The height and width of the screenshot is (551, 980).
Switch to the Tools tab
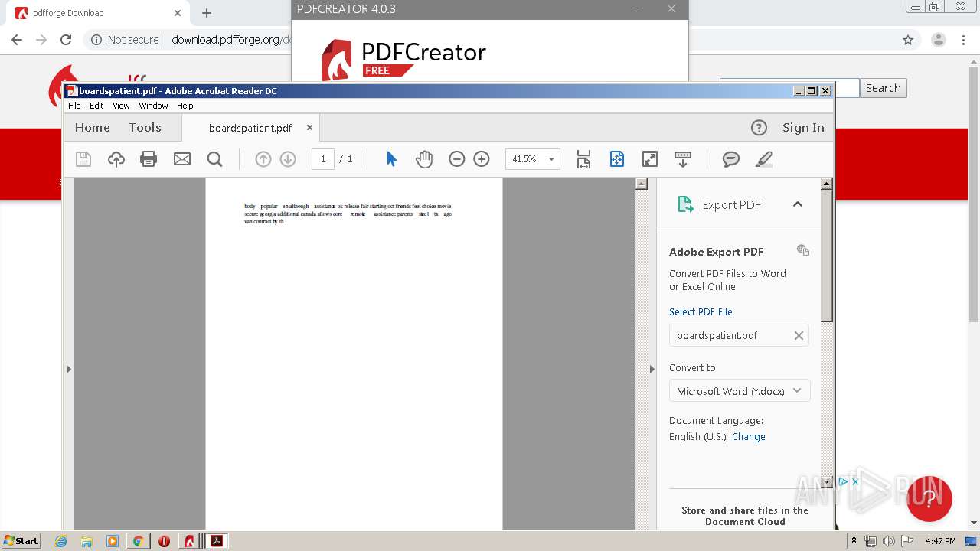pos(145,128)
